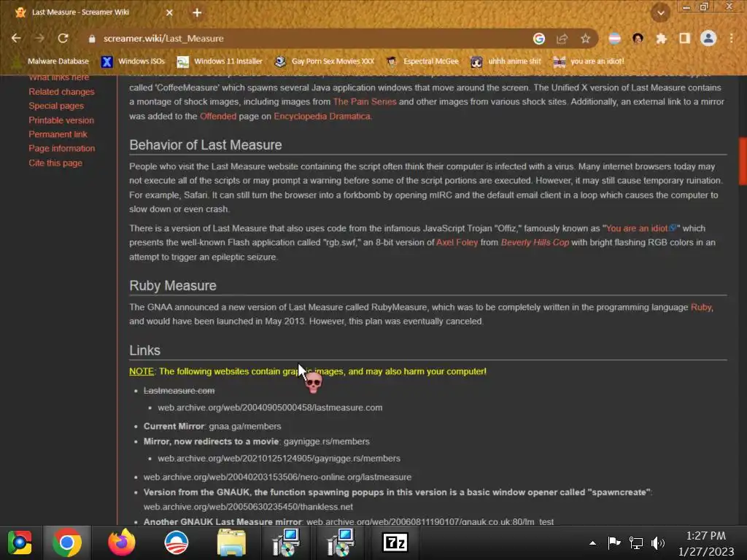The height and width of the screenshot is (560, 747).
Task: Open Page information sidebar link
Action: (x=61, y=149)
